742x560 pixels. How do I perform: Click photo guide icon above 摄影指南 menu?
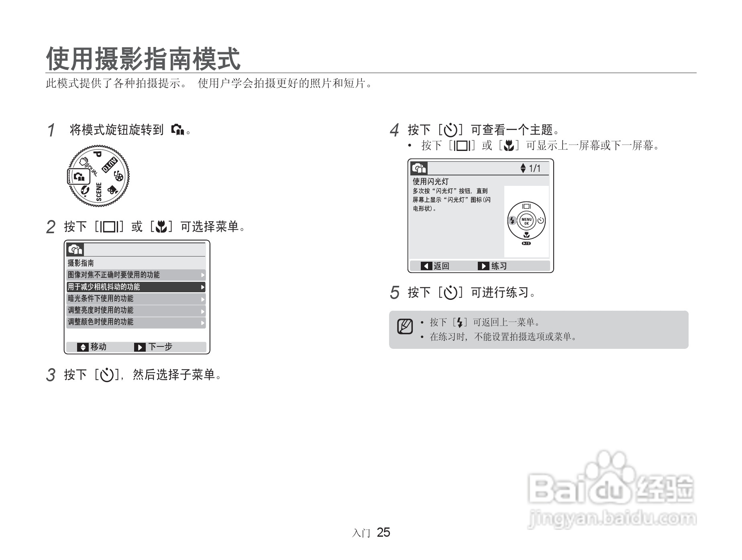pyautogui.click(x=75, y=250)
